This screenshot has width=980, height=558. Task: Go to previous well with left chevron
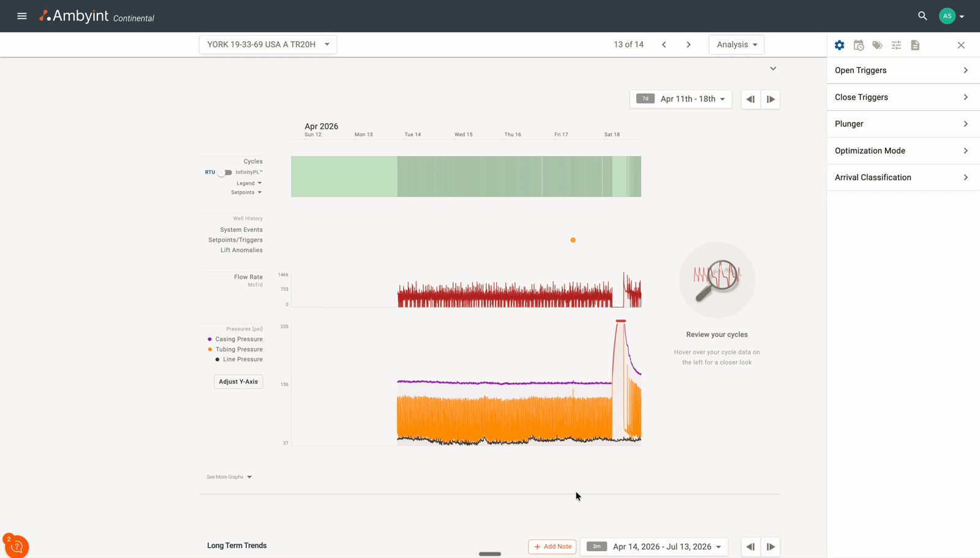(x=664, y=45)
